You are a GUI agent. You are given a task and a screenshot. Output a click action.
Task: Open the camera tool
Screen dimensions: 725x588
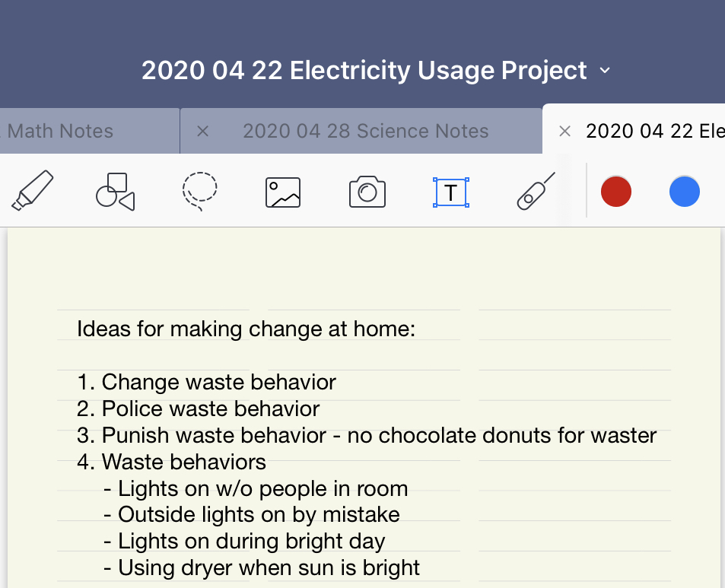click(x=367, y=192)
